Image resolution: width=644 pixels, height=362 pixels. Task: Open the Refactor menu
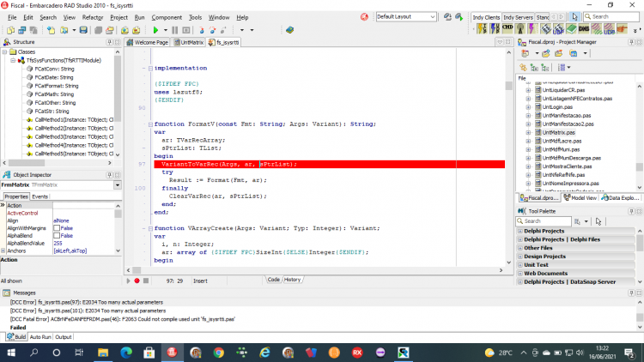pyautogui.click(x=93, y=17)
